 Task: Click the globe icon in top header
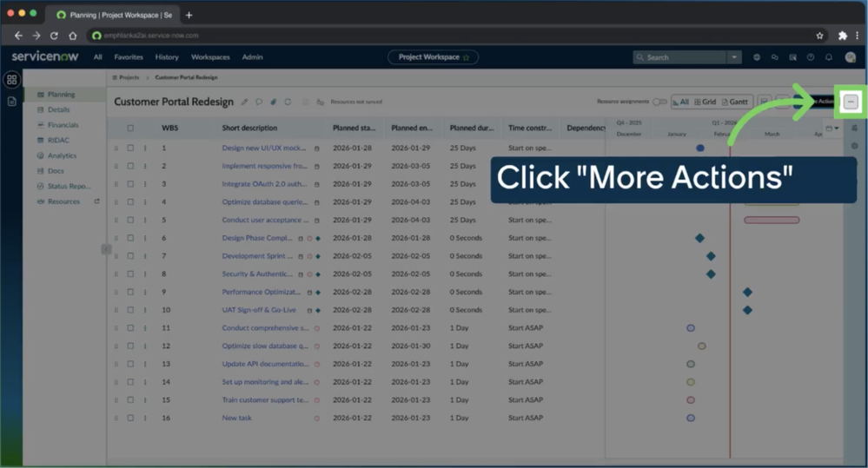(757, 57)
